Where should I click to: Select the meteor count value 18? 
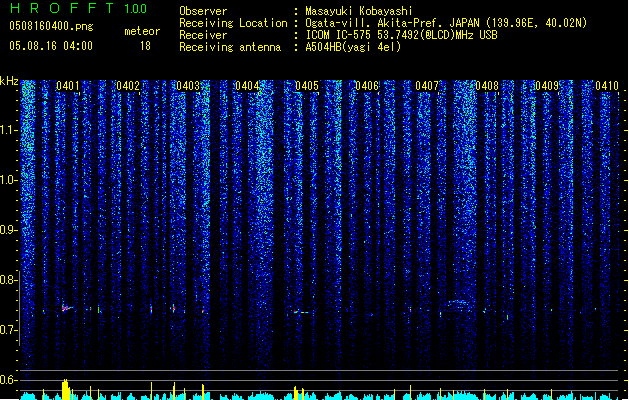point(145,46)
